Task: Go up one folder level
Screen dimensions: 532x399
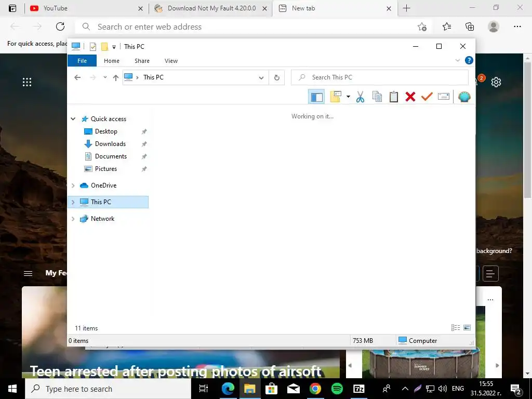Action: [x=116, y=78]
